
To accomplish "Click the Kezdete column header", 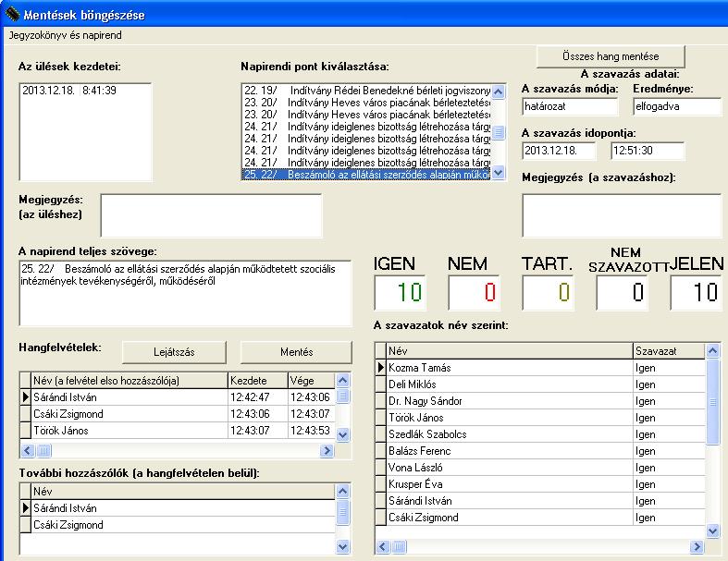I will (x=258, y=381).
